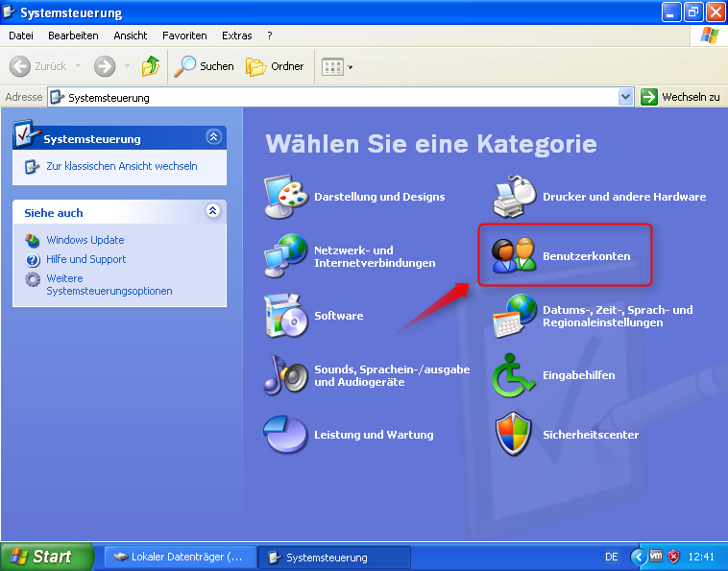Click the Start button
The image size is (728, 571).
[x=47, y=557]
